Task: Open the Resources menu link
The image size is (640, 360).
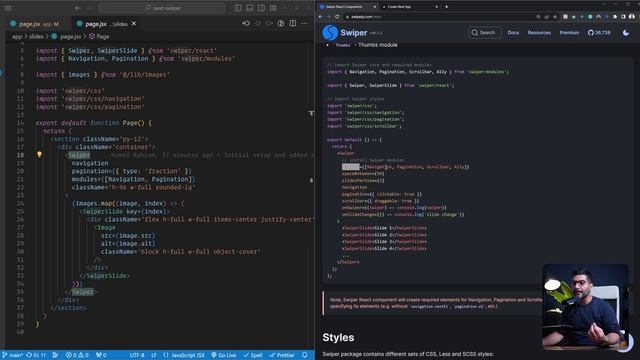Action: (x=539, y=33)
